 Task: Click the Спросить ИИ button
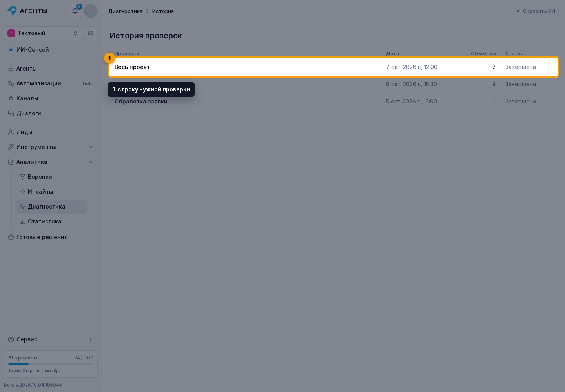coord(535,11)
